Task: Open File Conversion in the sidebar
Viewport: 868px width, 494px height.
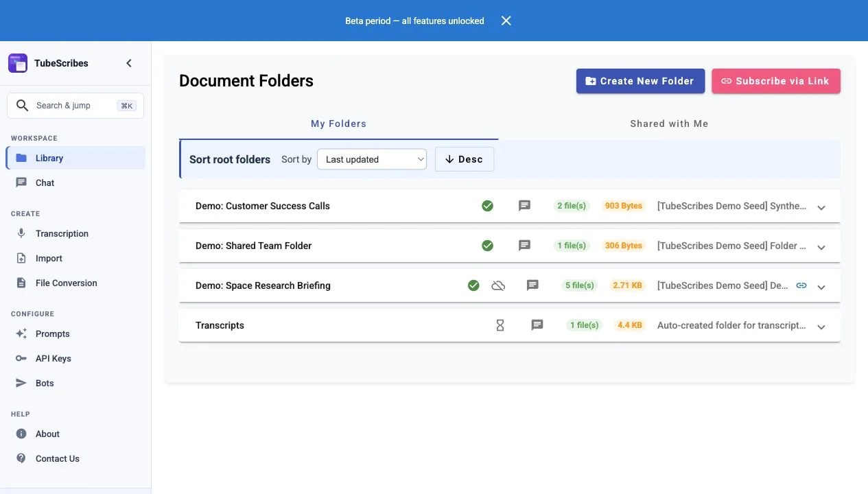Action: 75,283
